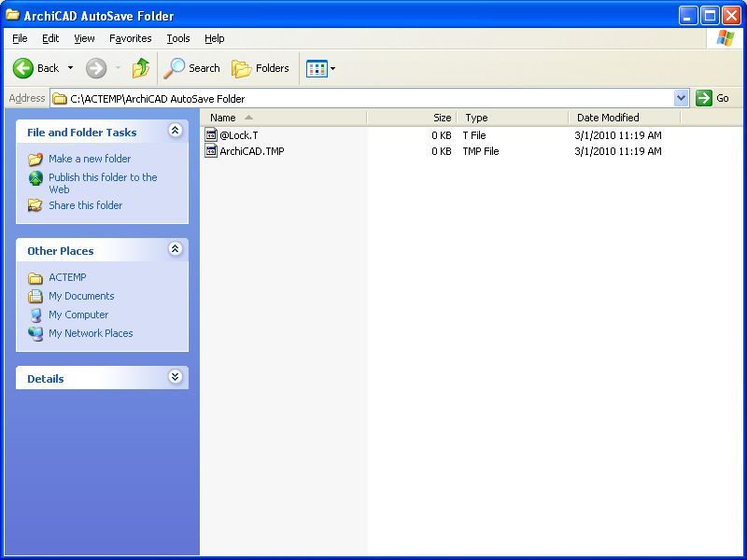
Task: Open the Tools menu
Action: pos(177,38)
